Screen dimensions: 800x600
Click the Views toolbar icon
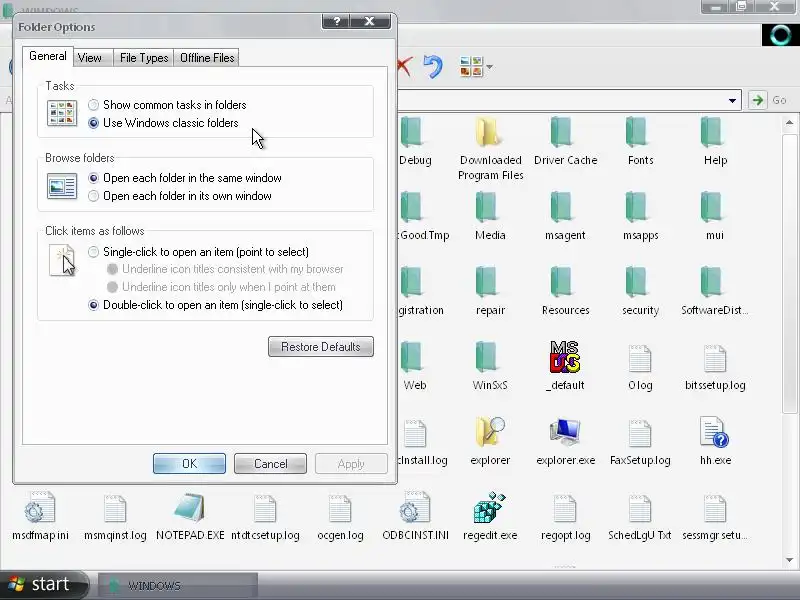pyautogui.click(x=471, y=67)
